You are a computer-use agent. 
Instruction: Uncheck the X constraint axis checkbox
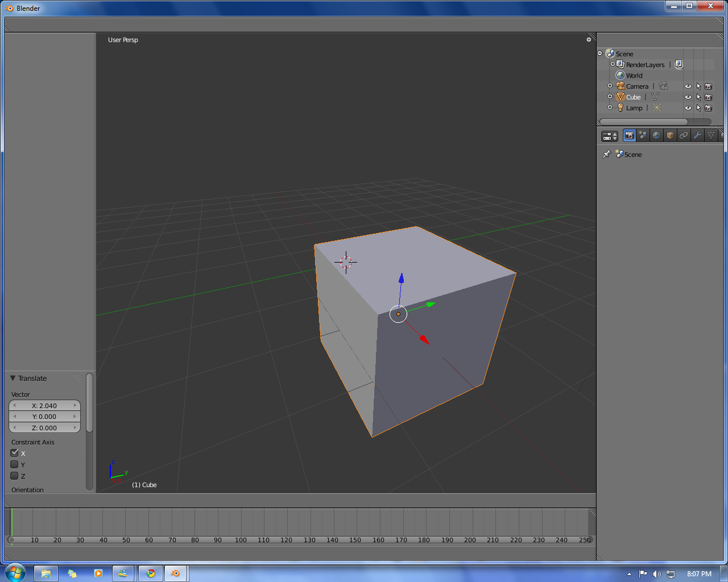tap(15, 453)
